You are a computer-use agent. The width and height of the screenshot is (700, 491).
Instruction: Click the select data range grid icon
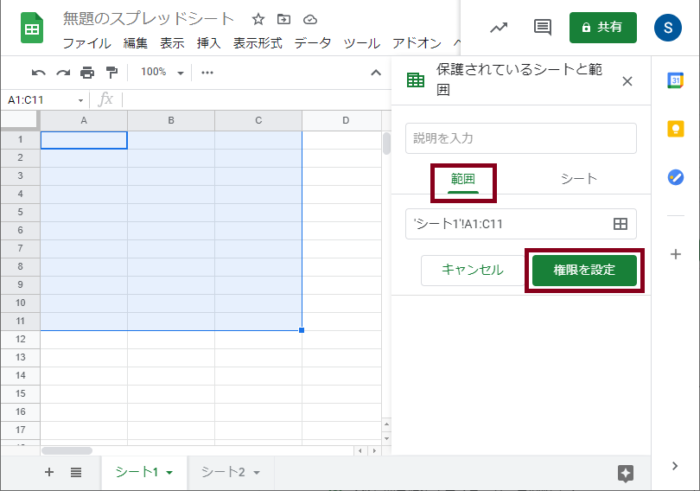click(x=620, y=224)
